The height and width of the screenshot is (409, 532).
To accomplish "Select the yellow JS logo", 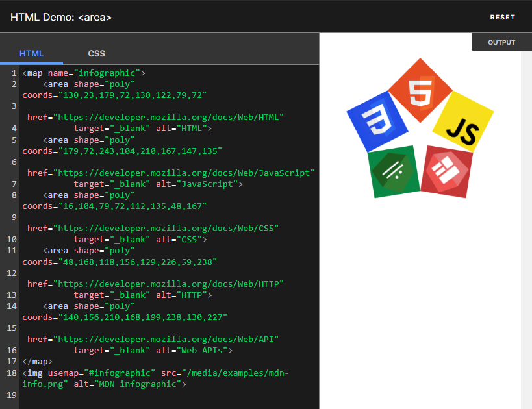I will pyautogui.click(x=461, y=130).
